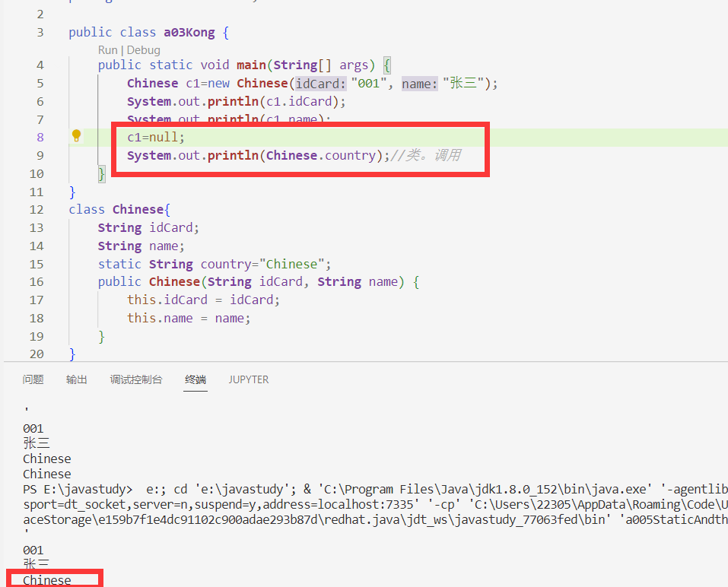Open the JUPYTER panel tab
The image size is (728, 587).
[x=249, y=379]
